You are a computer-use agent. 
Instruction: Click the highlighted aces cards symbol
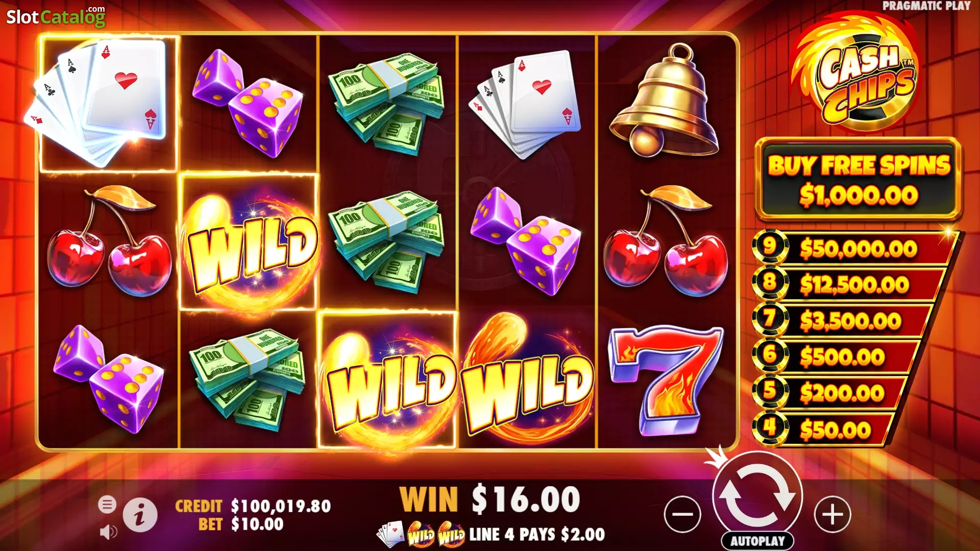click(x=108, y=104)
